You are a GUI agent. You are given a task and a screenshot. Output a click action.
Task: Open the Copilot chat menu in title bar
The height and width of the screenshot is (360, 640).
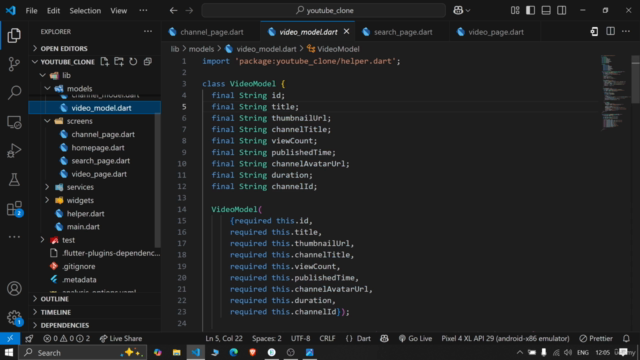462,11
